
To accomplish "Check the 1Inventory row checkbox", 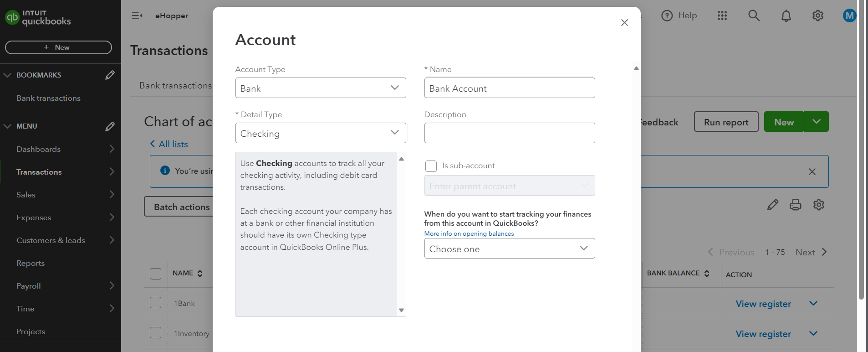I will (156, 333).
